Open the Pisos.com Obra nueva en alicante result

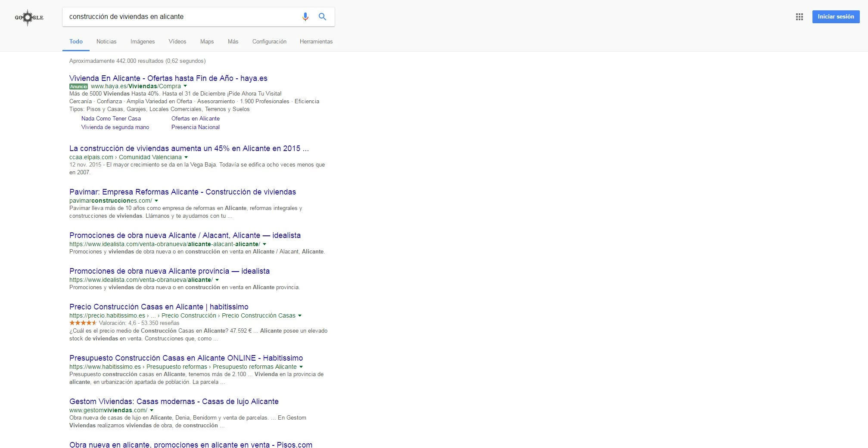191,445
